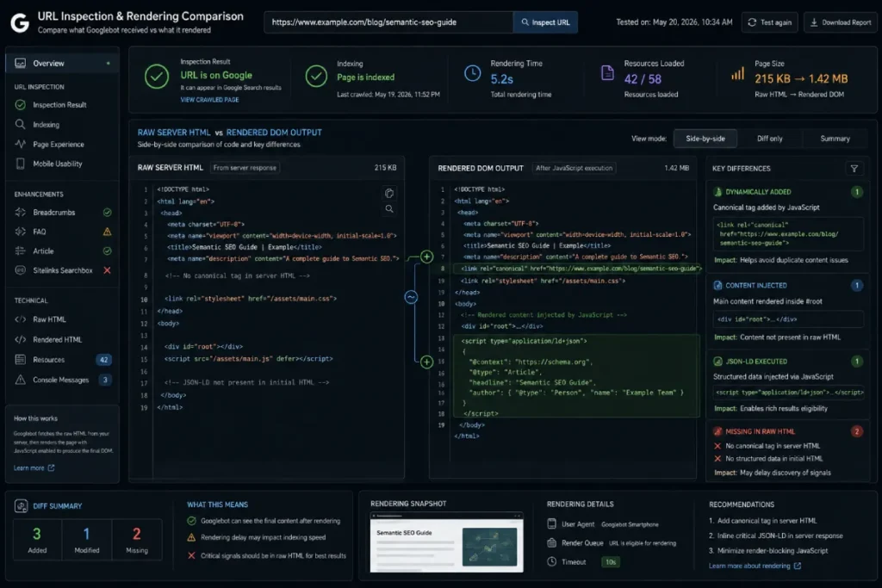This screenshot has height=588, width=882.
Task: Click the Learn more link in How this works
Action: tap(34, 467)
